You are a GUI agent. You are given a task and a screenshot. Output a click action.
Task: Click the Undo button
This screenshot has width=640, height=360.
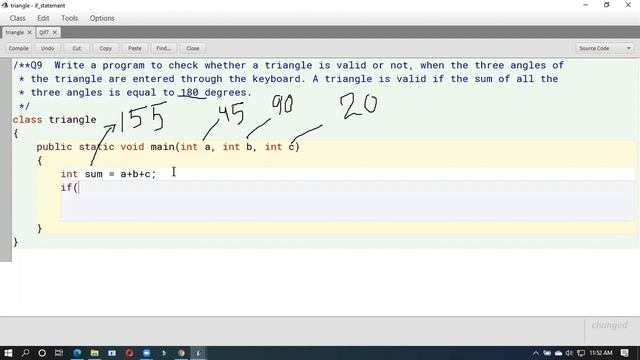(47, 48)
